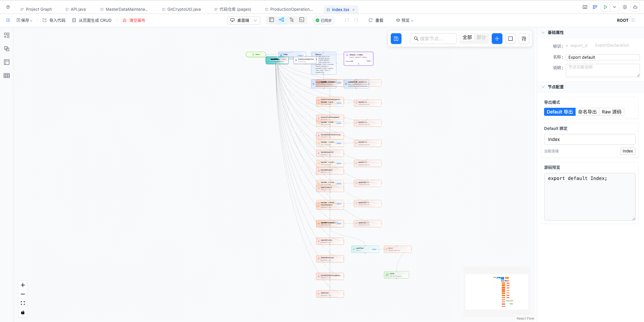Click the fit view button on canvas
Image resolution: width=644 pixels, height=322 pixels.
click(23, 303)
